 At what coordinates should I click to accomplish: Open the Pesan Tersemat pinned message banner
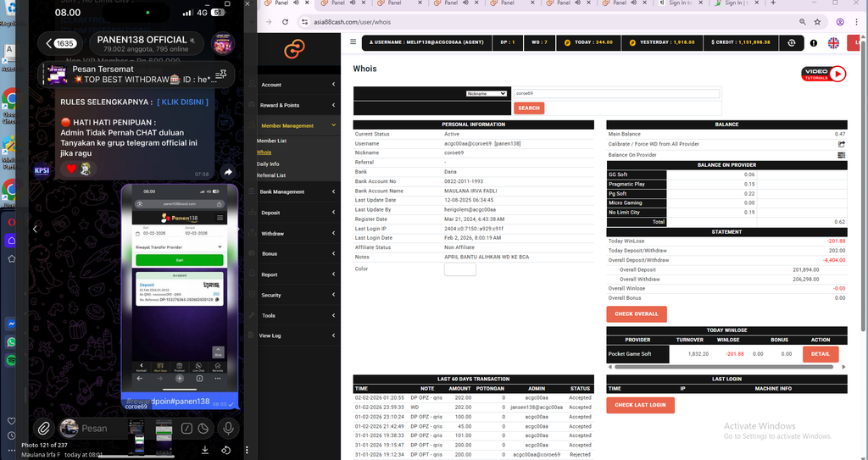(138, 75)
